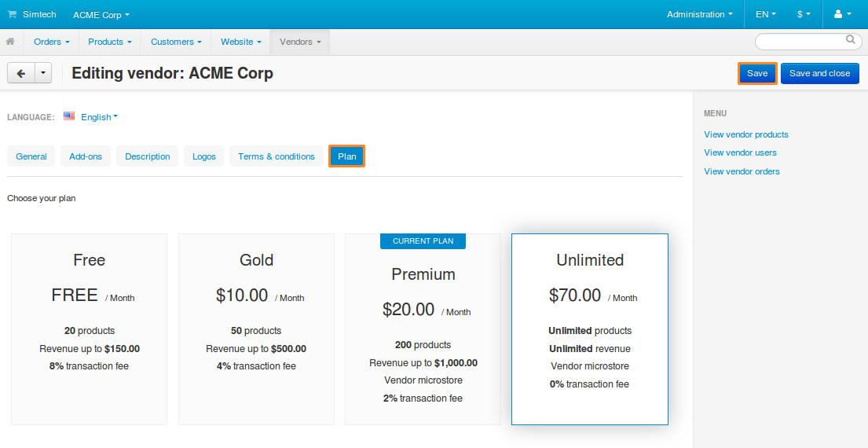
Task: Open the Orders menu
Action: click(x=52, y=42)
